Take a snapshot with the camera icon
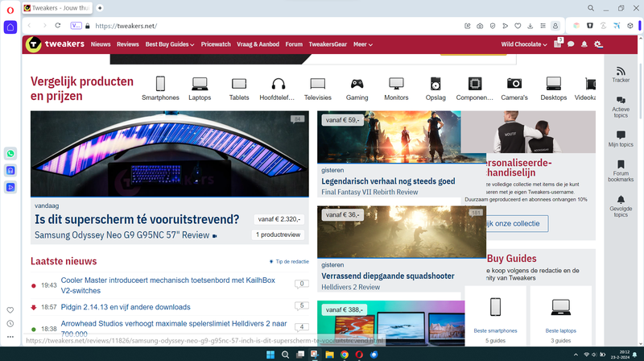Image resolution: width=644 pixels, height=361 pixels. [480, 26]
